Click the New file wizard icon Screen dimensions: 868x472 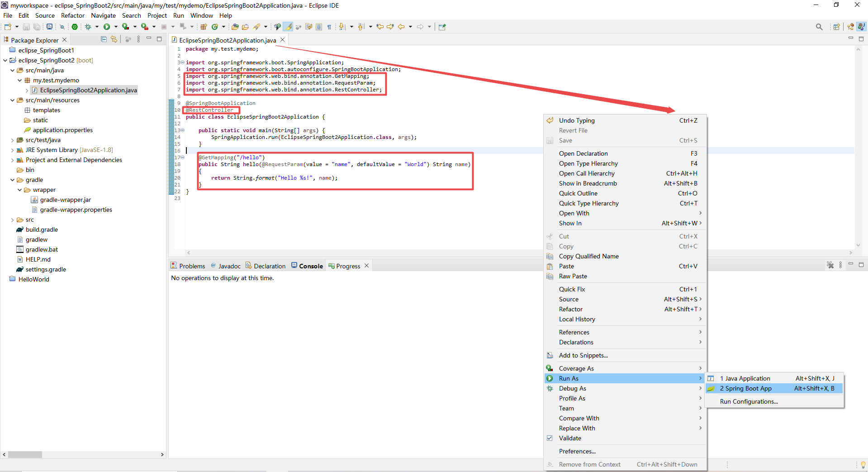click(8, 27)
